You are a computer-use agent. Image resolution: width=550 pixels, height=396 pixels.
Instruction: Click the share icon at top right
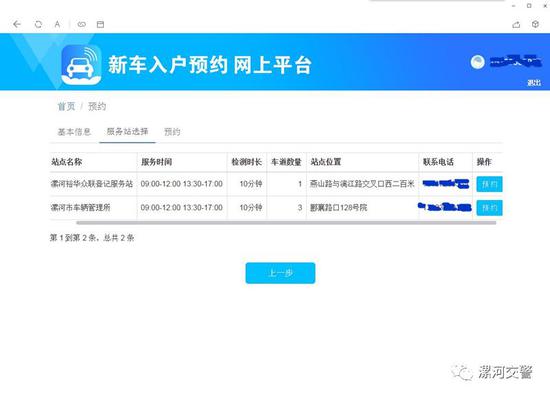click(516, 24)
